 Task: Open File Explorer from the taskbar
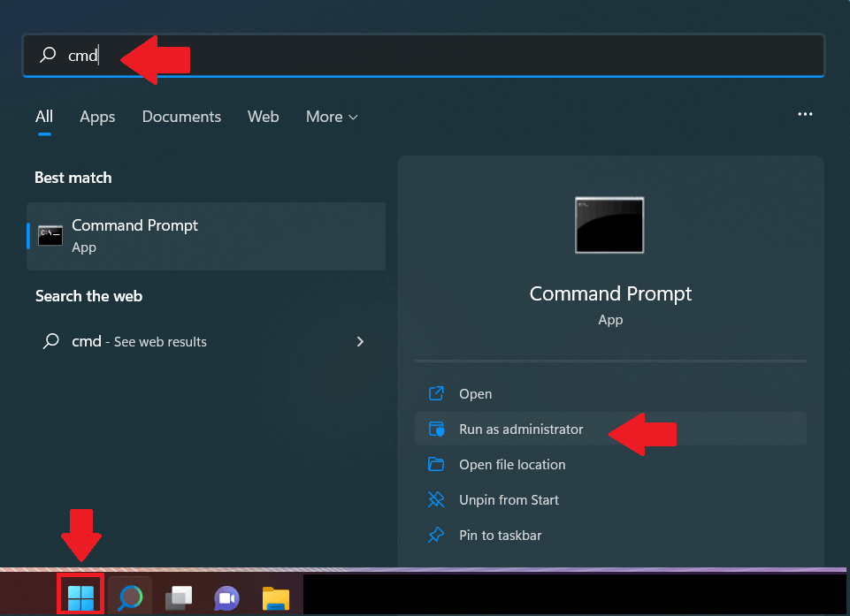(275, 598)
